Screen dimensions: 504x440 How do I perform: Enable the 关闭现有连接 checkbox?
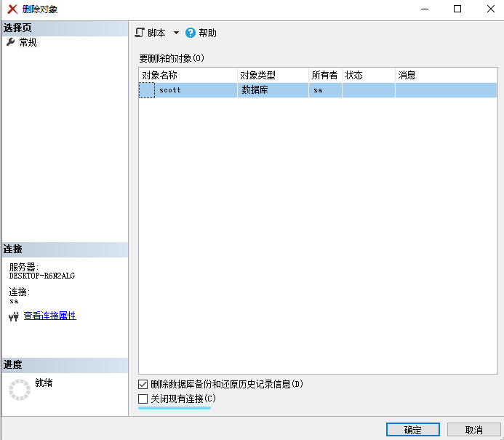click(143, 399)
